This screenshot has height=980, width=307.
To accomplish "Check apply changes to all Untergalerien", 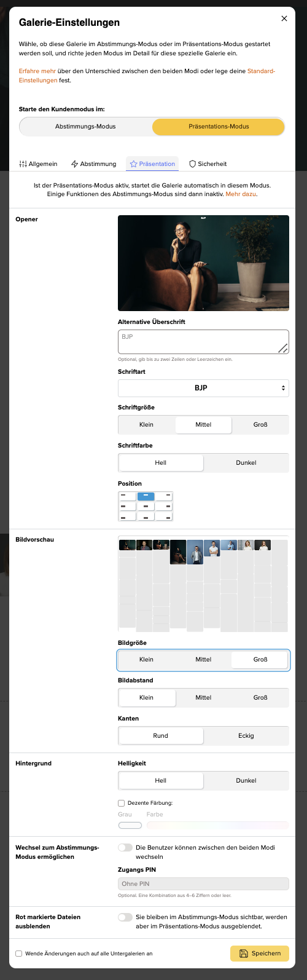I will click(x=19, y=954).
